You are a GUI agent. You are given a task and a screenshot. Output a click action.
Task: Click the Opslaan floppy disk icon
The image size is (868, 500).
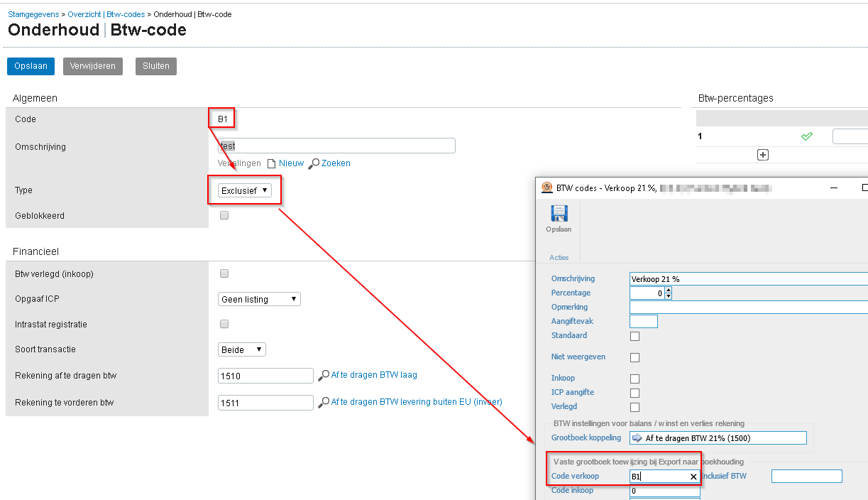559,214
